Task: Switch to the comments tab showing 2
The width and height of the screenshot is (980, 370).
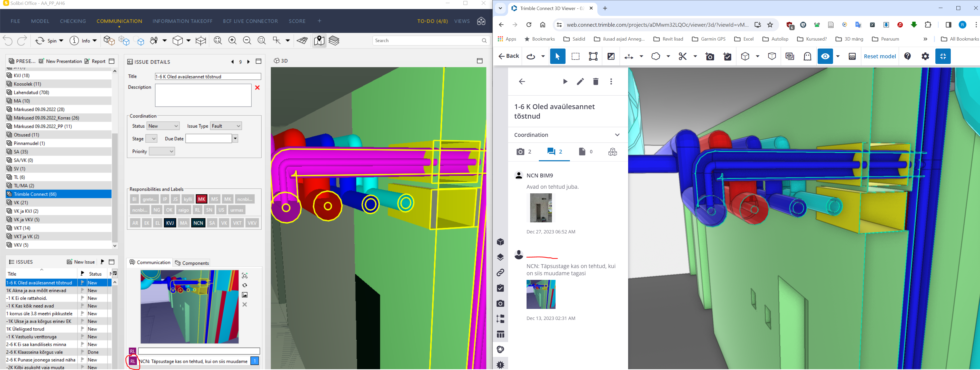Action: [x=554, y=152]
